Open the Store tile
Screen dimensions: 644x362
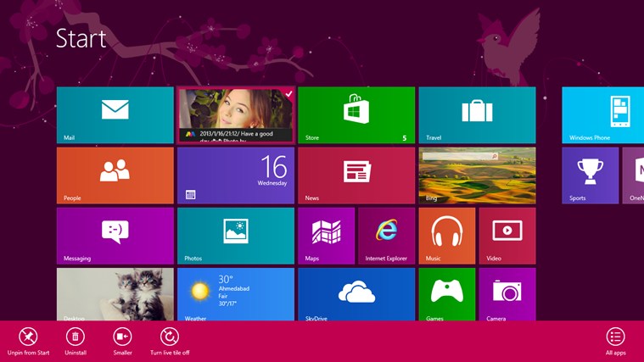356,114
